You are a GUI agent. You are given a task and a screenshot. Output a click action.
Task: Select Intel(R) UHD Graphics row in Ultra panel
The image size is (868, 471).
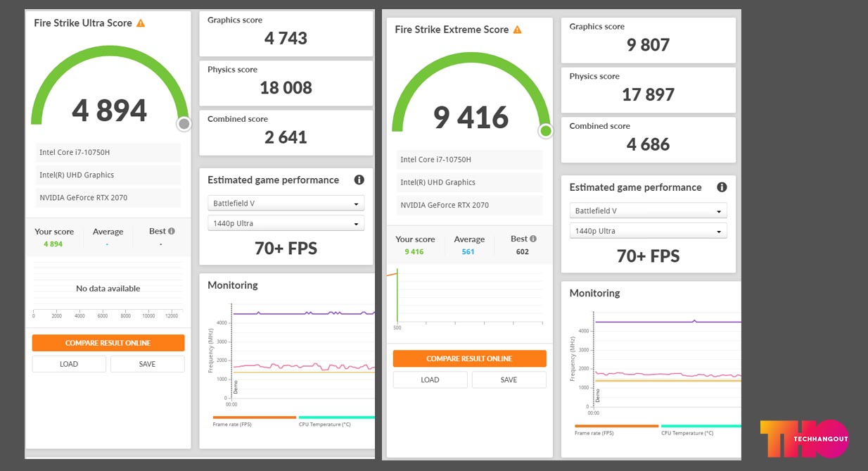[108, 175]
